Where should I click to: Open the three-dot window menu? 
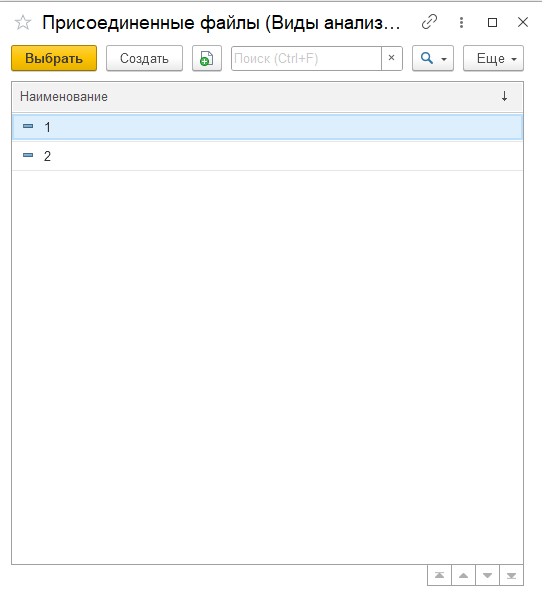[x=461, y=22]
